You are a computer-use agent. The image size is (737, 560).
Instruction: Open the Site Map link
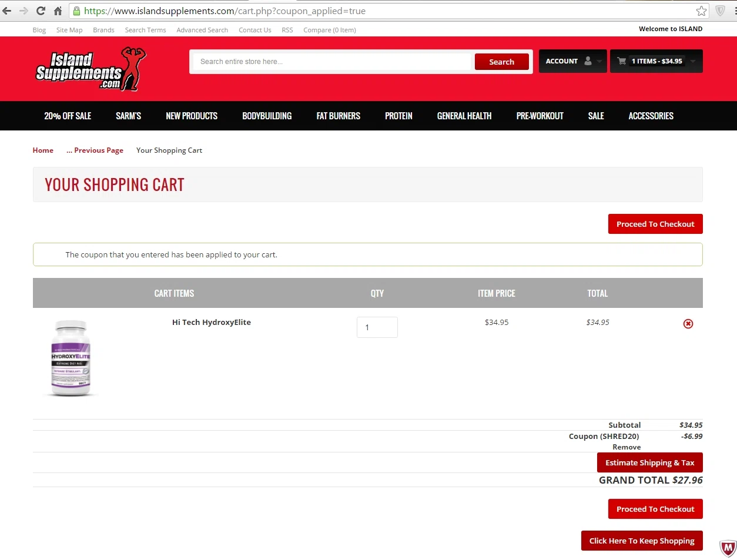69,30
